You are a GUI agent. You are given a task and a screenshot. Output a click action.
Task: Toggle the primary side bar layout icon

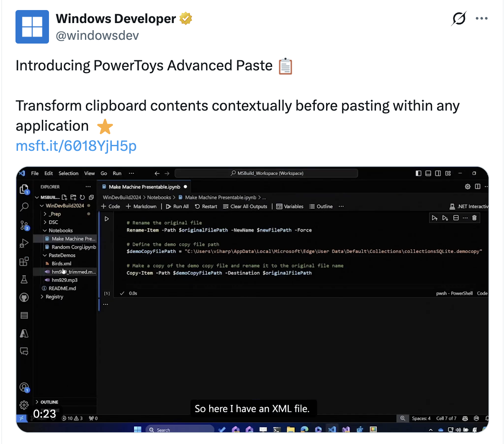point(419,173)
